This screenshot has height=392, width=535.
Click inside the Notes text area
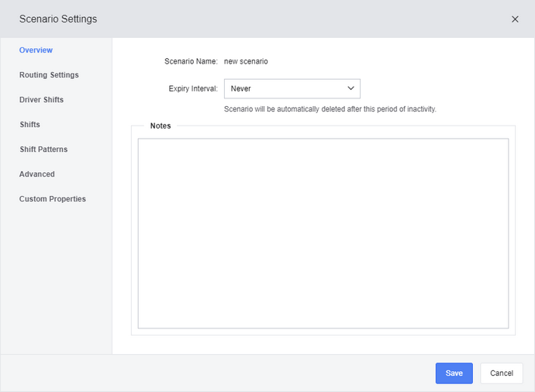pyautogui.click(x=323, y=233)
